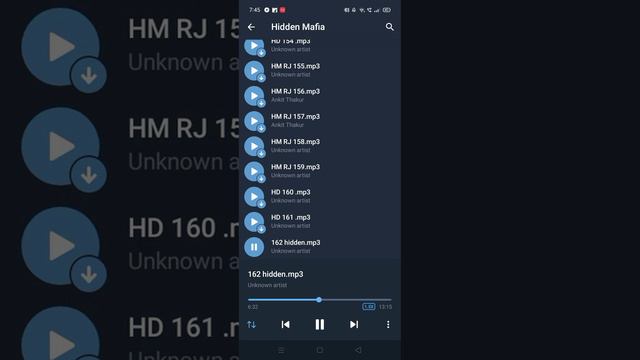Play HD 161 .mp3 from the list
Viewport: 640px width, 360px height.
click(254, 222)
